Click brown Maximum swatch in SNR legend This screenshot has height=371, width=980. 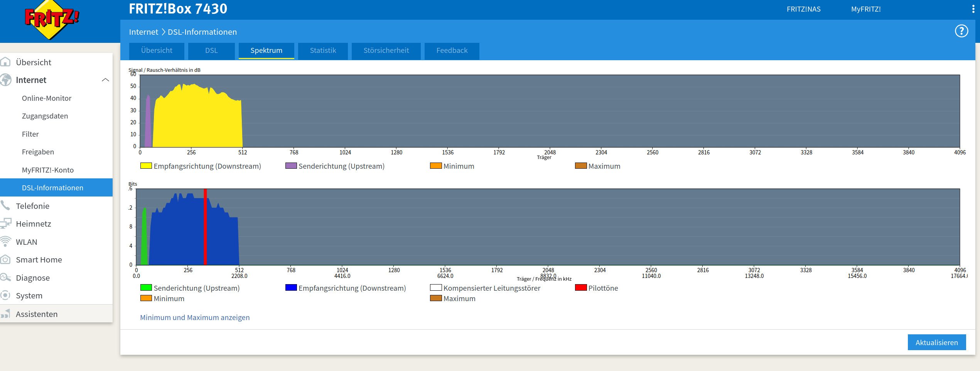click(x=581, y=166)
